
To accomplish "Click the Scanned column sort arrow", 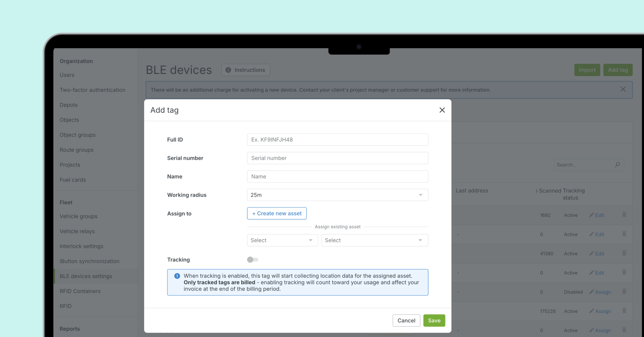I will pyautogui.click(x=537, y=191).
